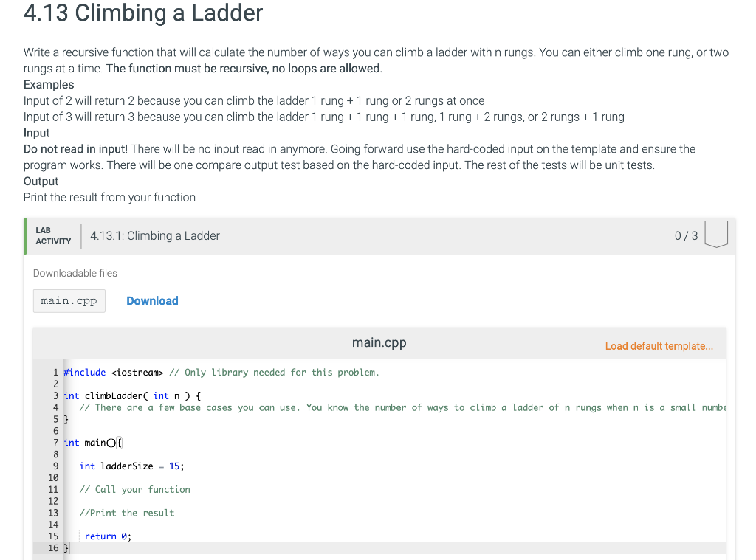This screenshot has height=560, width=756.
Task: Click Load default template...
Action: click(659, 345)
